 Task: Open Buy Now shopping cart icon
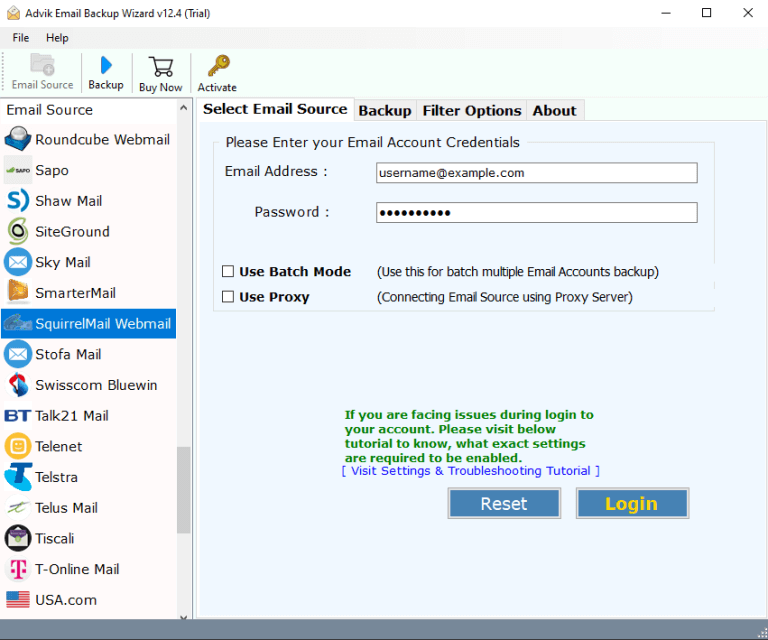(x=160, y=67)
